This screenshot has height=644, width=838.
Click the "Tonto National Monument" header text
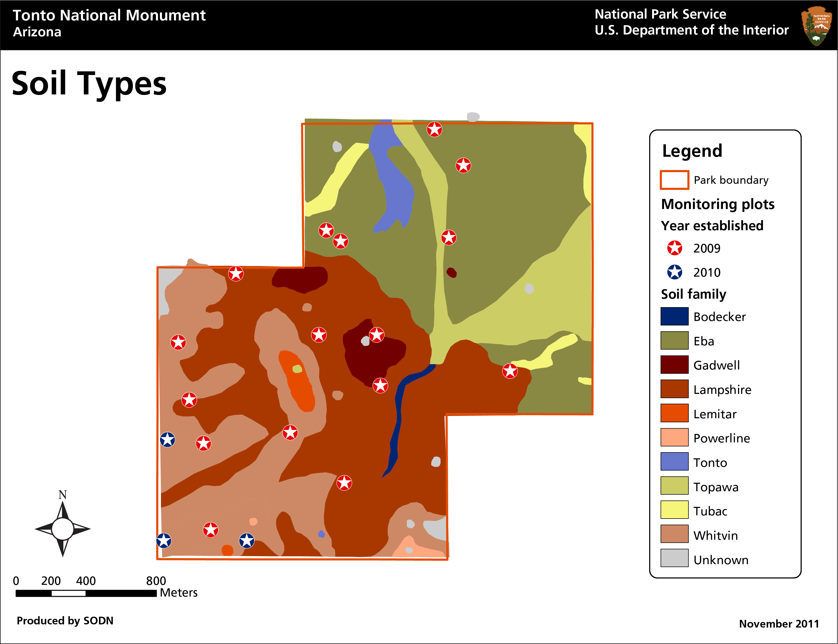click(x=109, y=15)
